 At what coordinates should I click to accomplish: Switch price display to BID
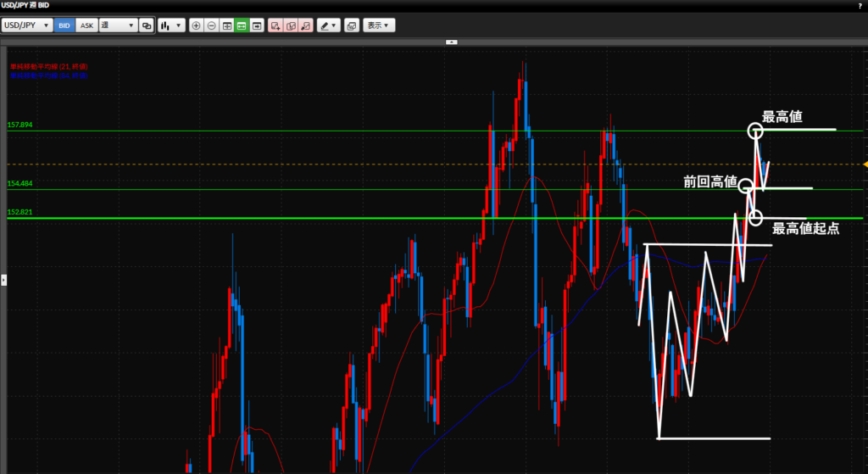pyautogui.click(x=64, y=25)
